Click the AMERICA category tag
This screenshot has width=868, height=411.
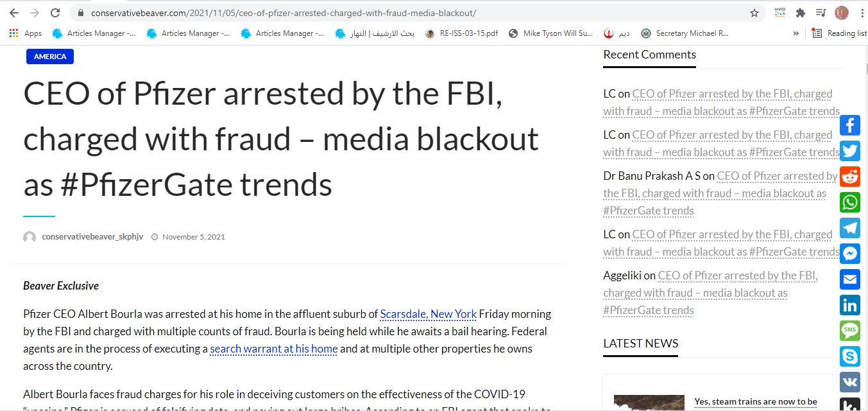point(50,57)
